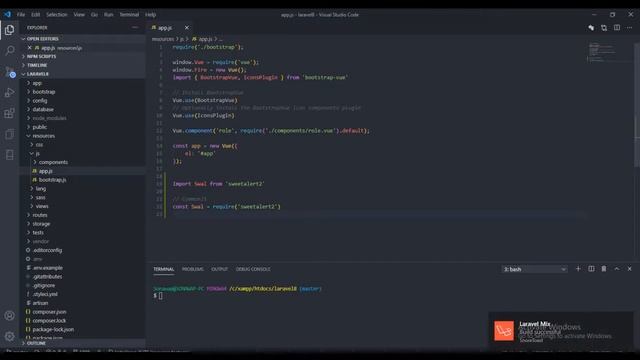Screen dimensions: 640x360
Task: Switch to the Output panel tab
Action: (219, 269)
